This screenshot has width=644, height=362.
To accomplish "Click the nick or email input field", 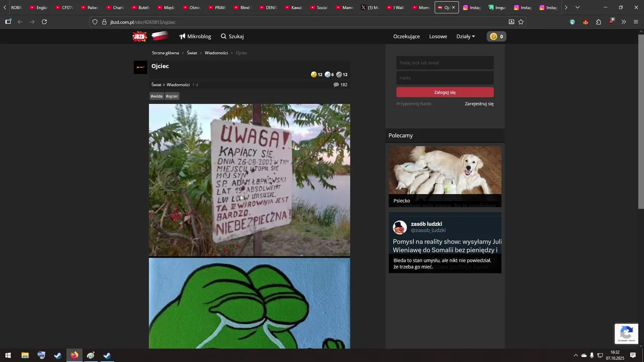I will pyautogui.click(x=445, y=63).
